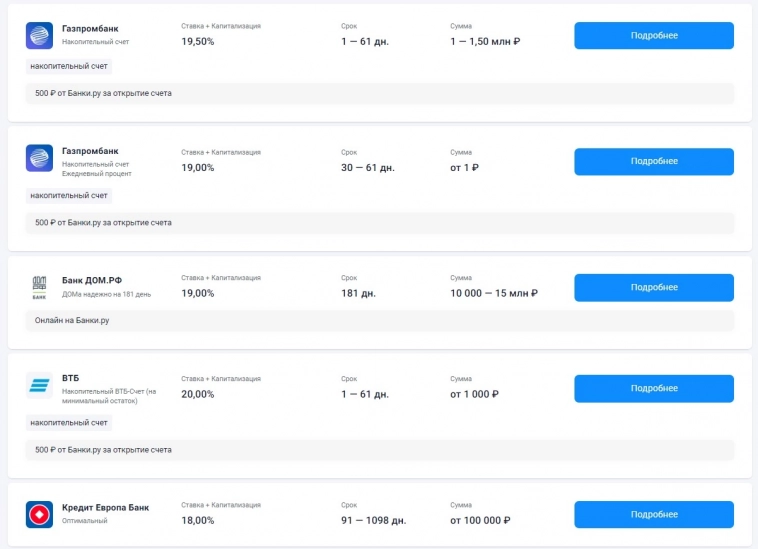
Task: Click the second Газпромбанк logo with Ежедневный процент
Action: click(x=39, y=159)
